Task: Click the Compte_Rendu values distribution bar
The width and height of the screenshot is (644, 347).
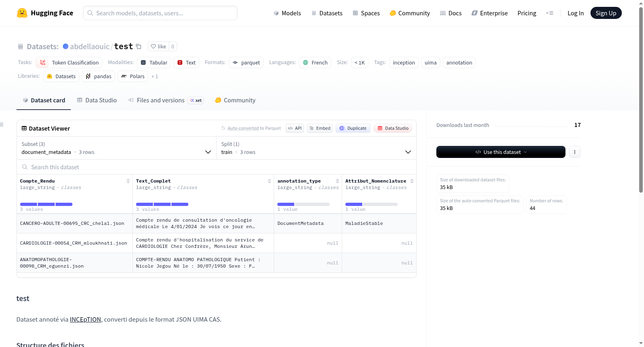Action: click(46, 204)
